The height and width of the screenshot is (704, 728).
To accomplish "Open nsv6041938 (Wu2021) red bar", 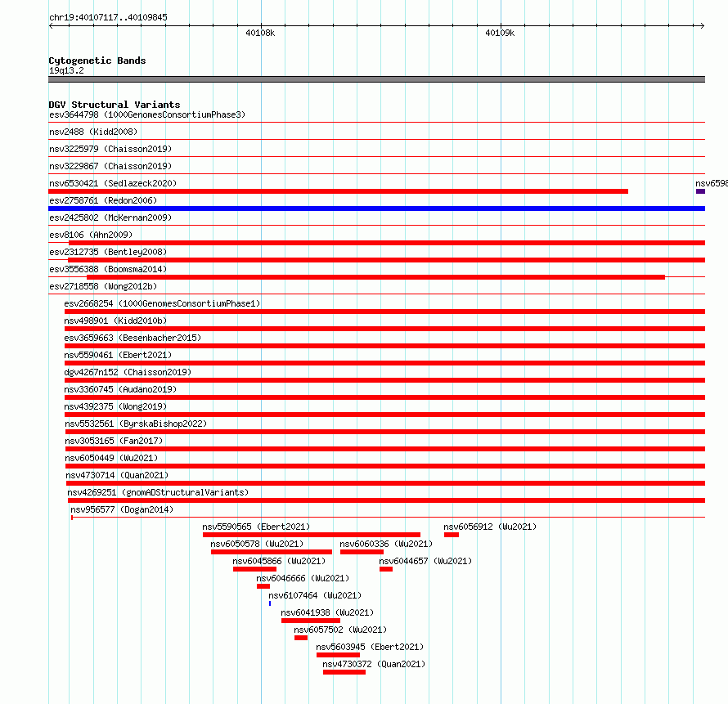I will (311, 621).
